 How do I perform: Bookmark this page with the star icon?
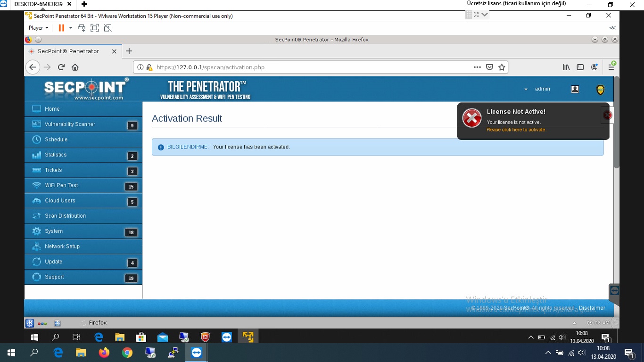(x=502, y=67)
